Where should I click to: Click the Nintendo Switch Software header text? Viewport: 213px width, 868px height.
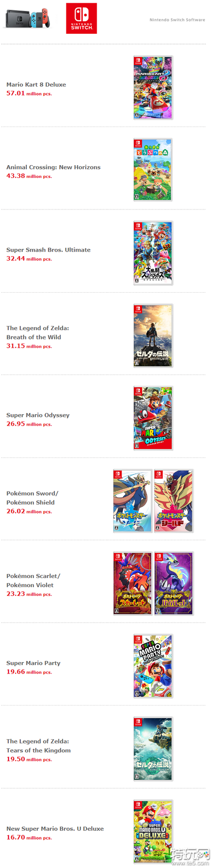coord(177,20)
